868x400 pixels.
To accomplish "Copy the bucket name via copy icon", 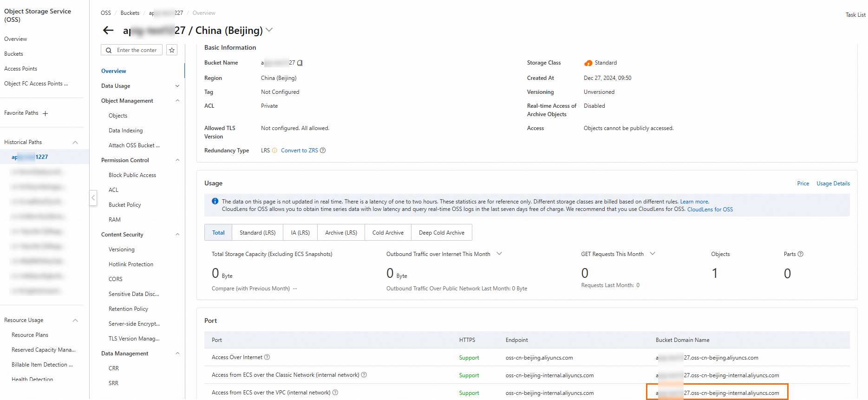I will (300, 63).
